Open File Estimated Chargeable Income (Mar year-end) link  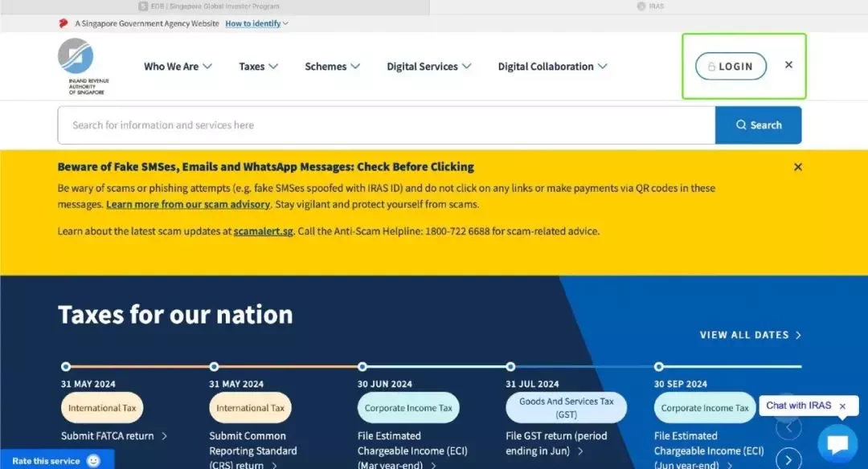point(412,451)
